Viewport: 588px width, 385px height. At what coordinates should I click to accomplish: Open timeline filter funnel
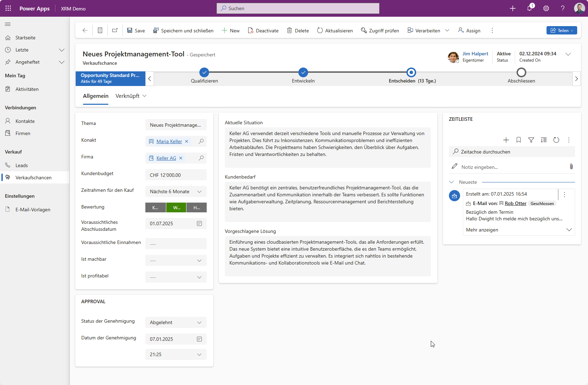click(x=531, y=140)
